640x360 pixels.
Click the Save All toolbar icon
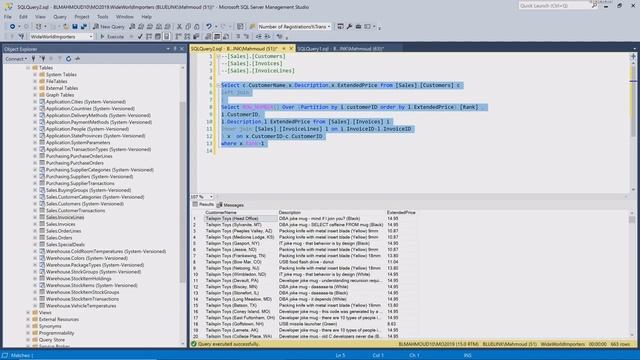tap(84, 27)
